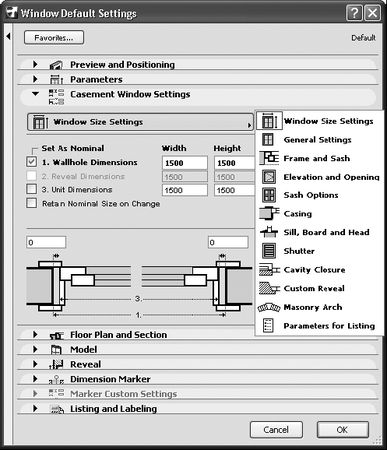Select Sash Options menu entry
The image size is (387, 450).
[311, 195]
